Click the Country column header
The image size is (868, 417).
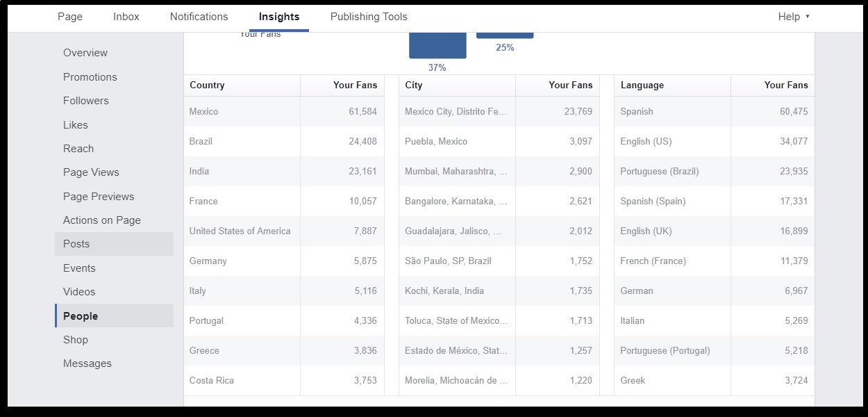(x=242, y=85)
